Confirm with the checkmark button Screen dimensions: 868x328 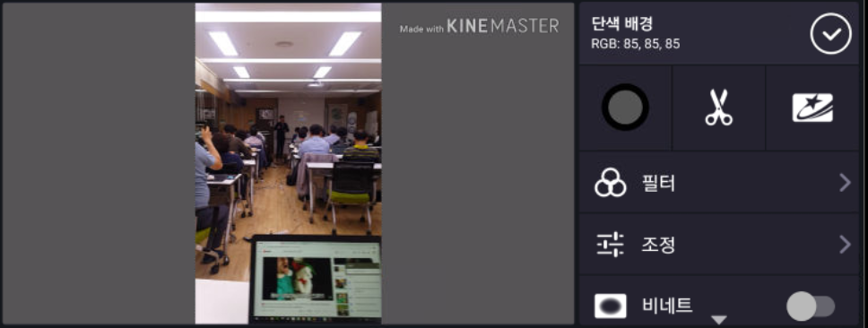click(830, 34)
